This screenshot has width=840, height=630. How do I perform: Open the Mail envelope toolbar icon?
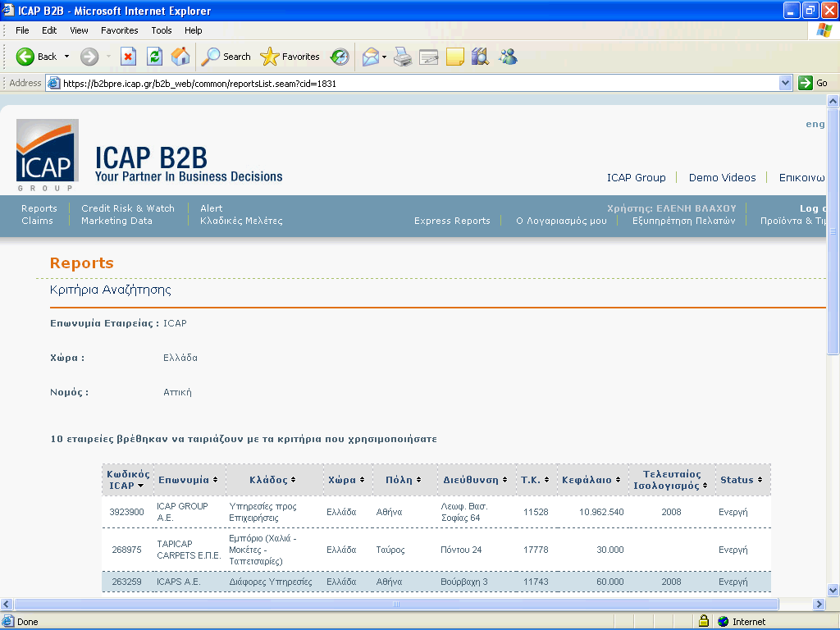(x=371, y=57)
